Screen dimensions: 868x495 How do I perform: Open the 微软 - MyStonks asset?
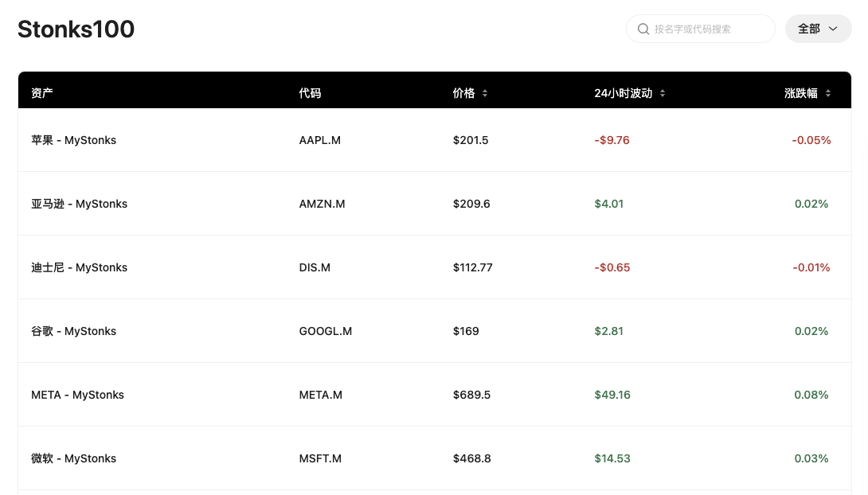tap(74, 458)
